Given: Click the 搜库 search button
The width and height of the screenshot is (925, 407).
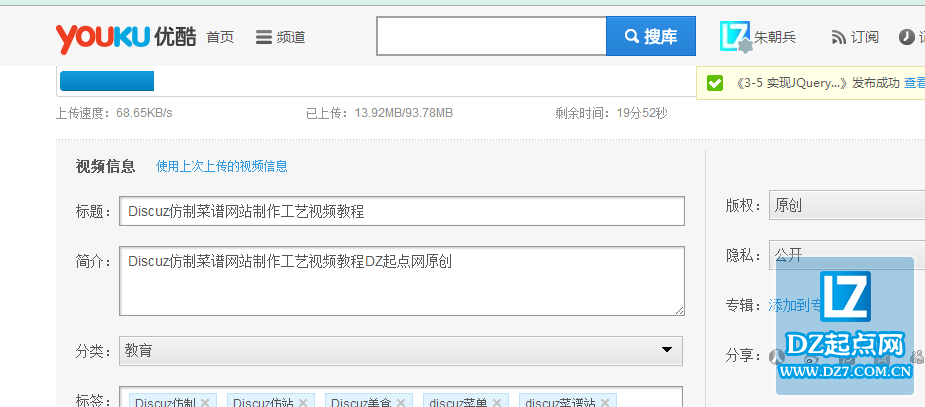Looking at the screenshot, I should (x=651, y=36).
